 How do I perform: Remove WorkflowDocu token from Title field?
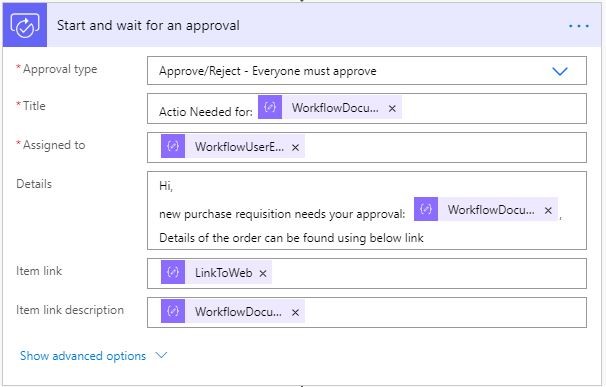392,108
